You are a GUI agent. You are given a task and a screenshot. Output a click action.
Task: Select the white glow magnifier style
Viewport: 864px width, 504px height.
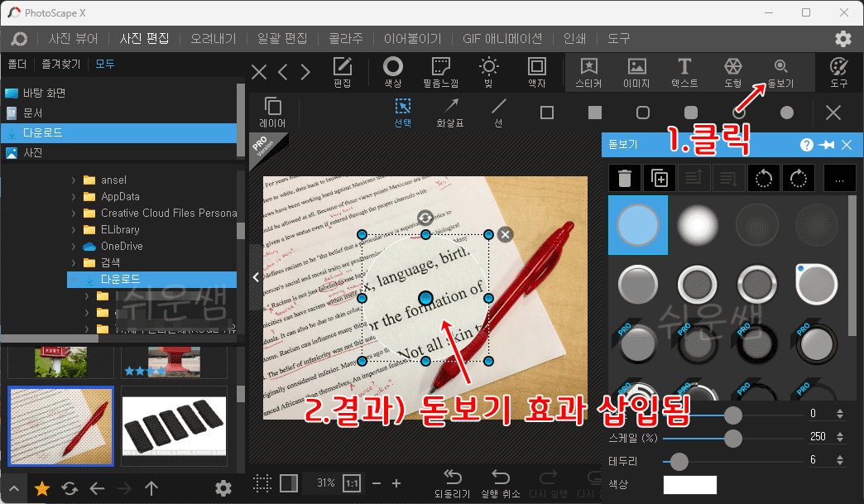[698, 225]
